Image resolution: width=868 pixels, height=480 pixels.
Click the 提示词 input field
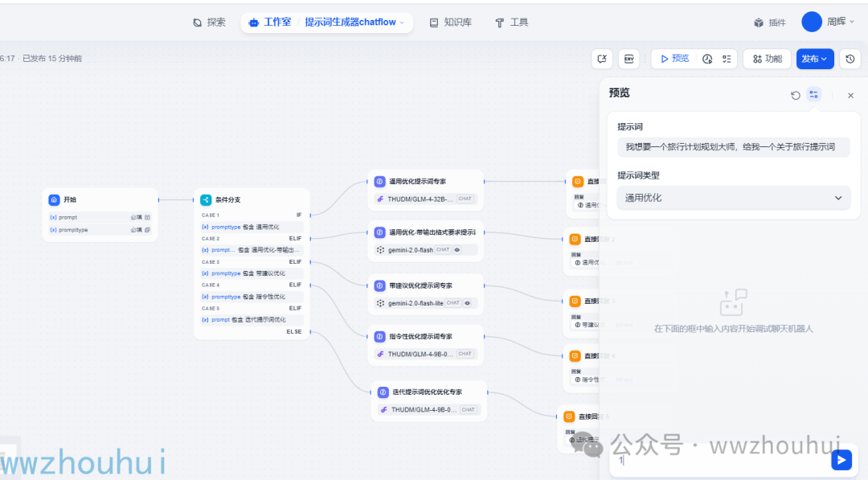pyautogui.click(x=734, y=146)
